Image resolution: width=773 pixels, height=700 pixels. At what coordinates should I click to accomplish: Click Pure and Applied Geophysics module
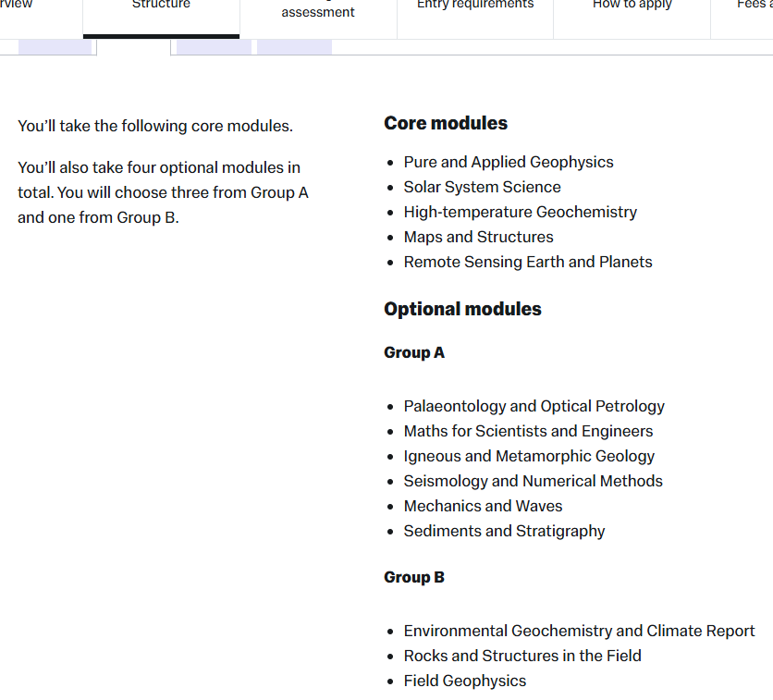(509, 162)
